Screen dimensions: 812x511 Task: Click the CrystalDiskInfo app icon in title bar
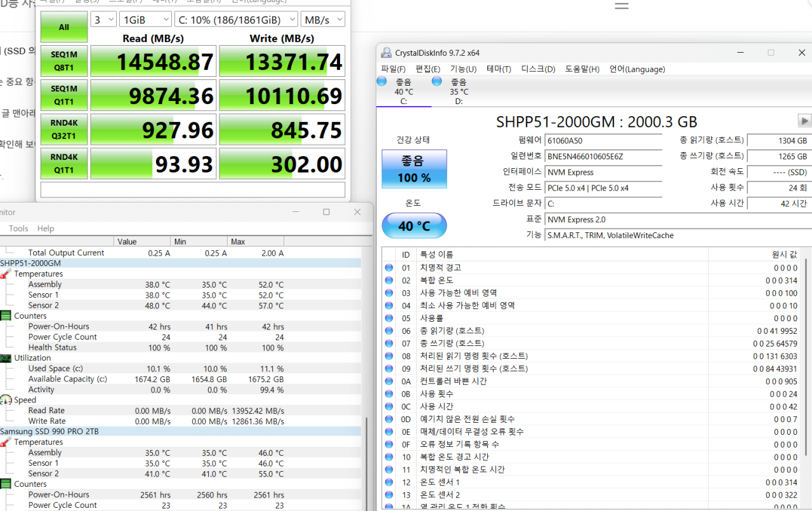(x=386, y=53)
